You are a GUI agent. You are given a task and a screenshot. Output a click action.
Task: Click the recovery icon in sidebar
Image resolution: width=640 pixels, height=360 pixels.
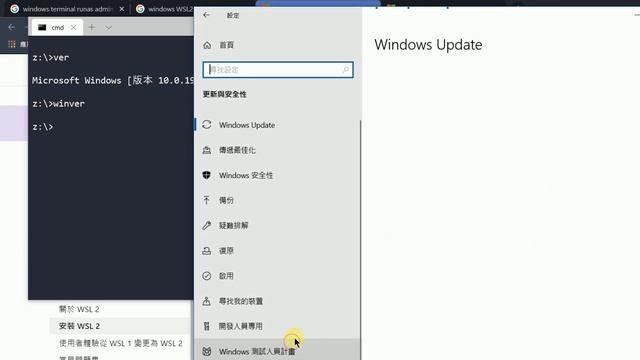click(207, 251)
